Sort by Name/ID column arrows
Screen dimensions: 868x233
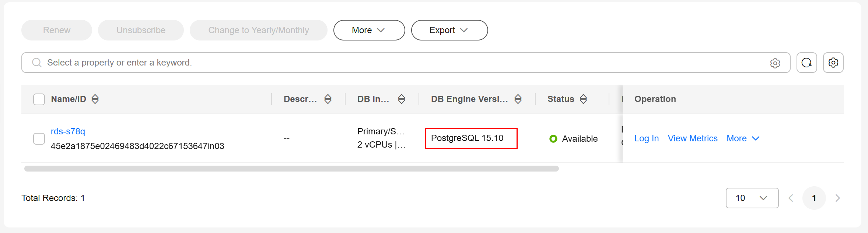pos(95,99)
